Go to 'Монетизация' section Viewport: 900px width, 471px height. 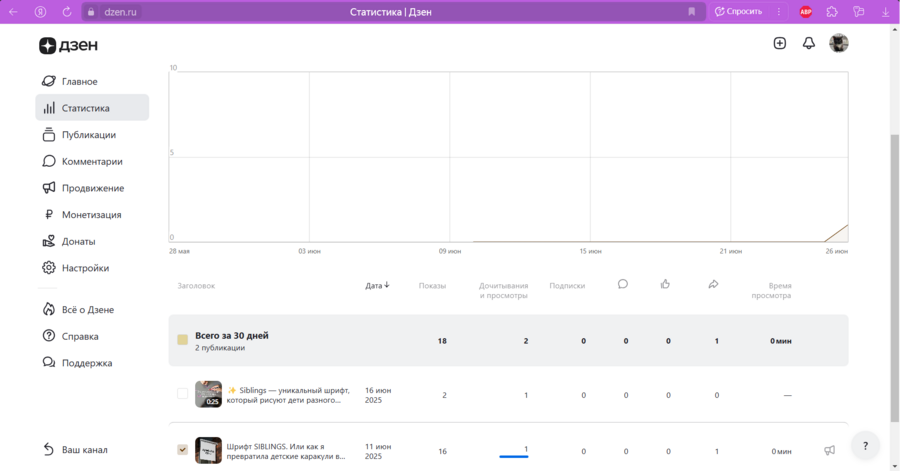[91, 214]
